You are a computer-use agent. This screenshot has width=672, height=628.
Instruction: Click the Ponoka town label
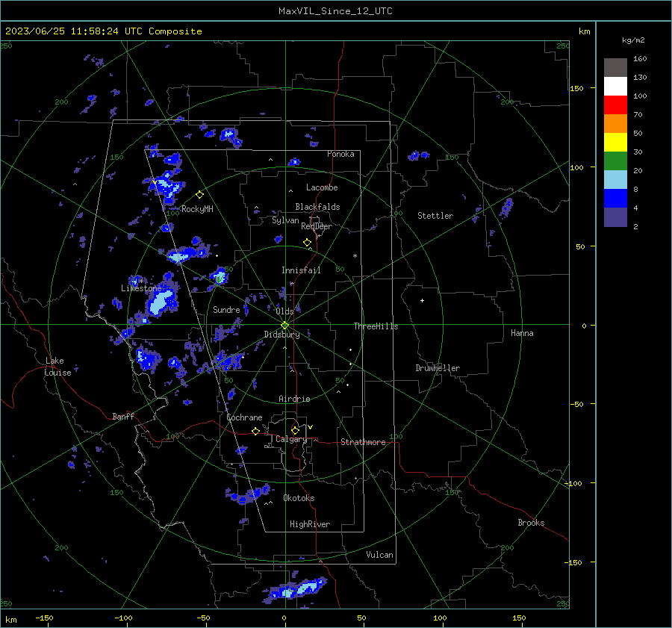340,154
